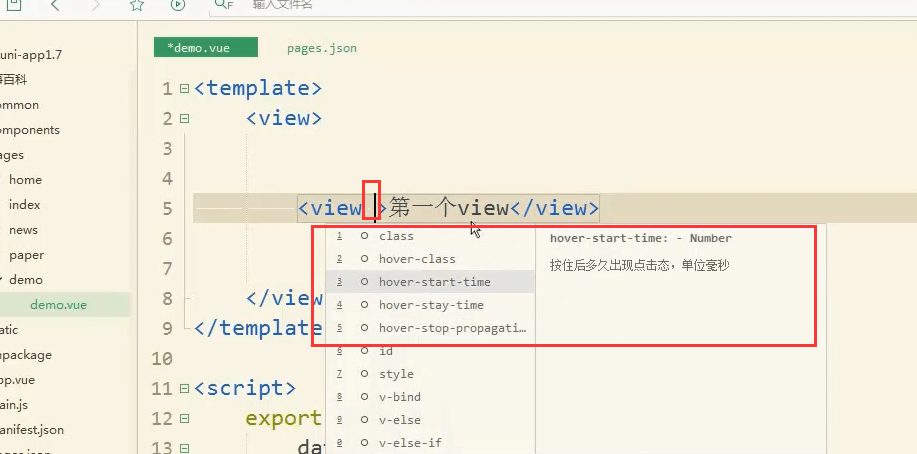
Task: Go forward with the right arrow toolbar icon
Action: (x=95, y=5)
